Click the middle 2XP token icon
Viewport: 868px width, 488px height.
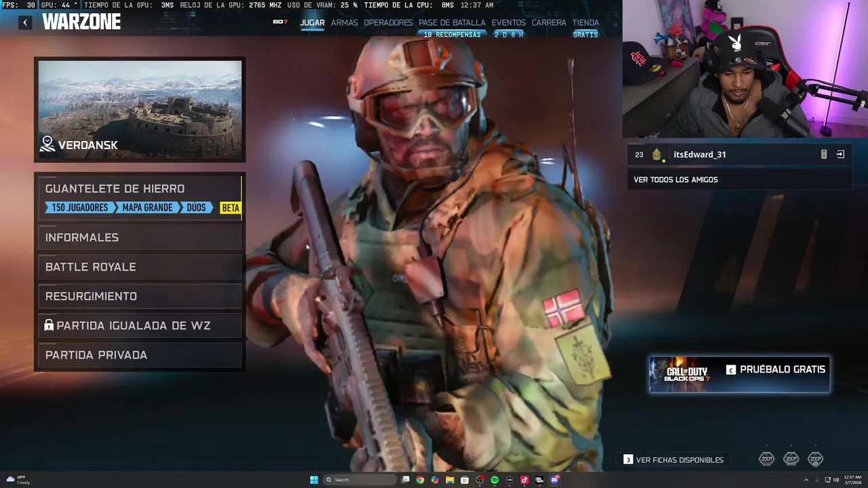point(791,460)
